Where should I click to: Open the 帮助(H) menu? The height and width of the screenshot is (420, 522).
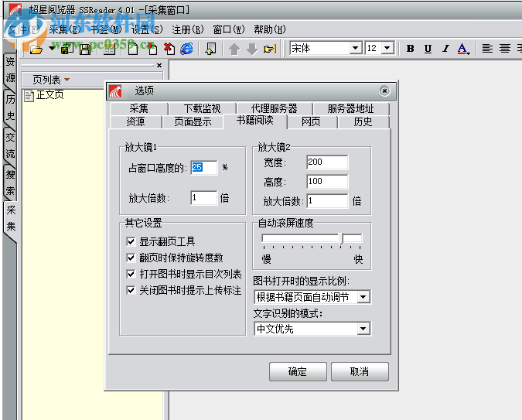point(270,29)
